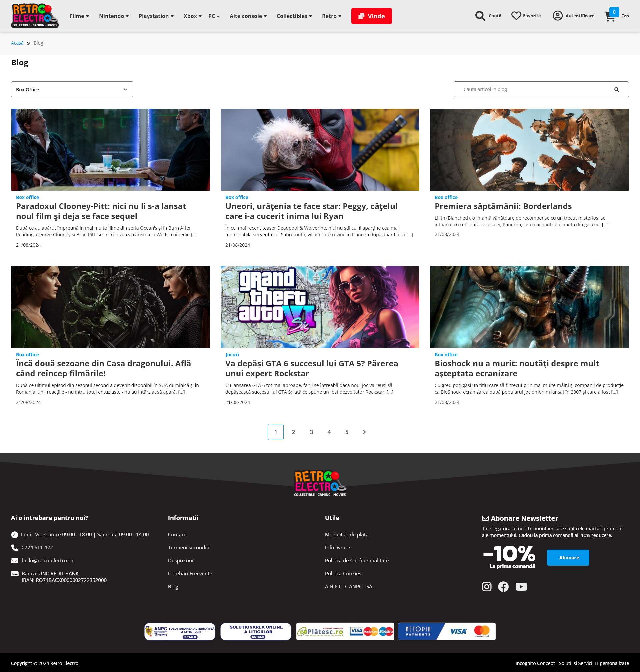Click the Retro Electro header logo
This screenshot has height=672, width=640.
coord(35,16)
